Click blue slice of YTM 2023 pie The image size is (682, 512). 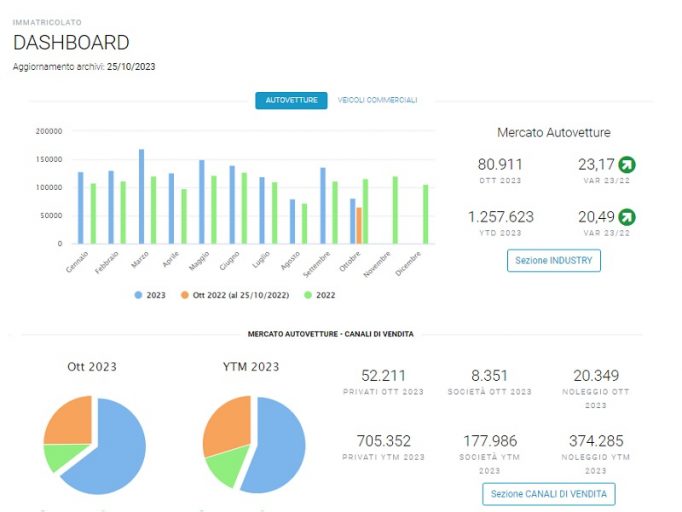278,448
